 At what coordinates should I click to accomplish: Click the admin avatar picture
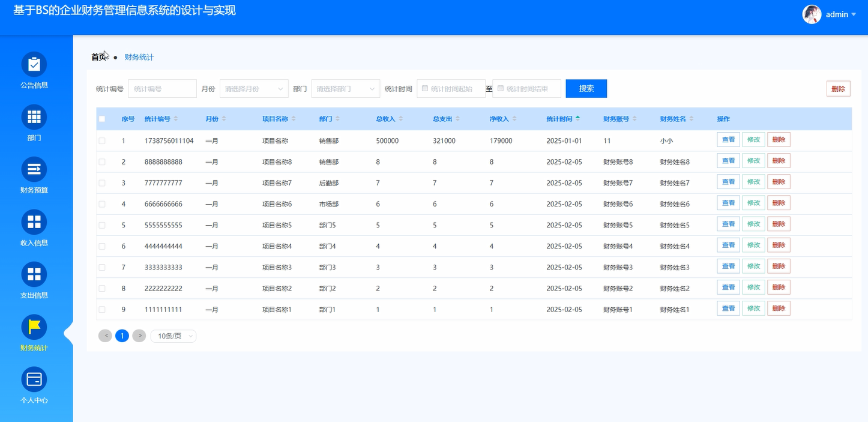coord(812,14)
